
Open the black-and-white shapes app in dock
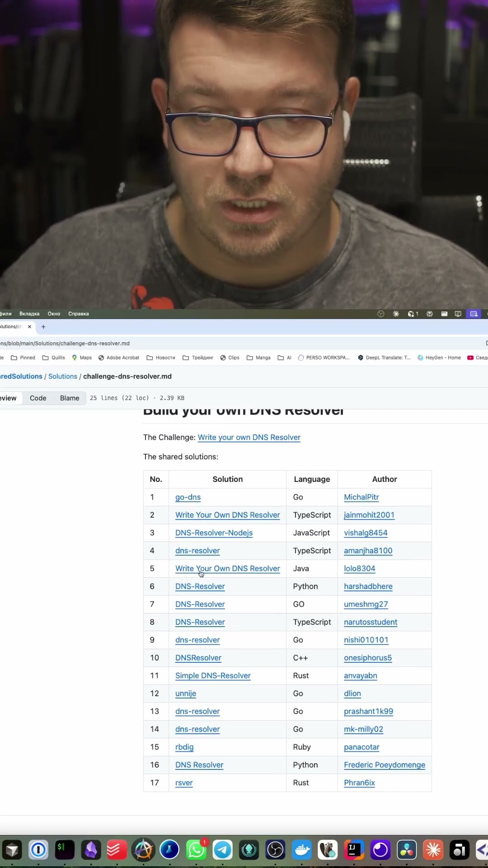pyautogui.click(x=459, y=850)
